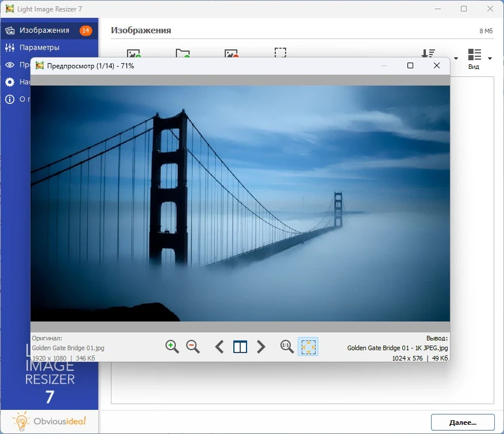Viewport: 504px width, 434px height.
Task: Toggle fit-to-window preview mode
Action: [308, 347]
